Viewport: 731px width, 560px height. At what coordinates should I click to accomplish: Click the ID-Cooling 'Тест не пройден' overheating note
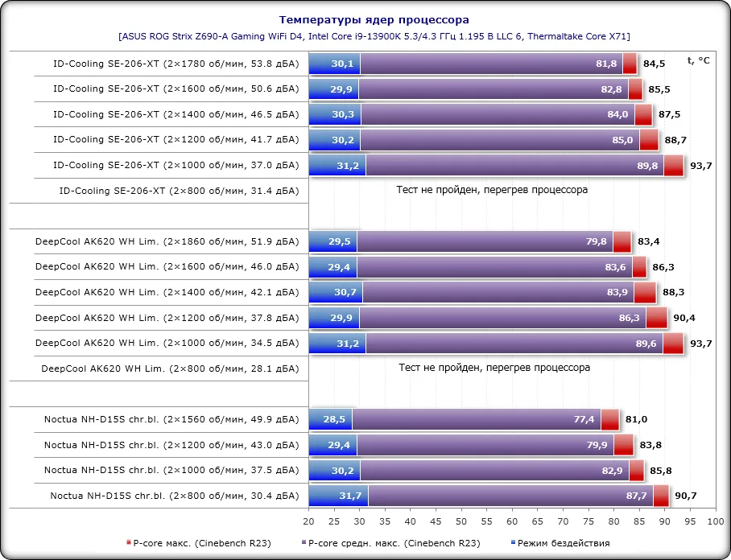coord(492,190)
